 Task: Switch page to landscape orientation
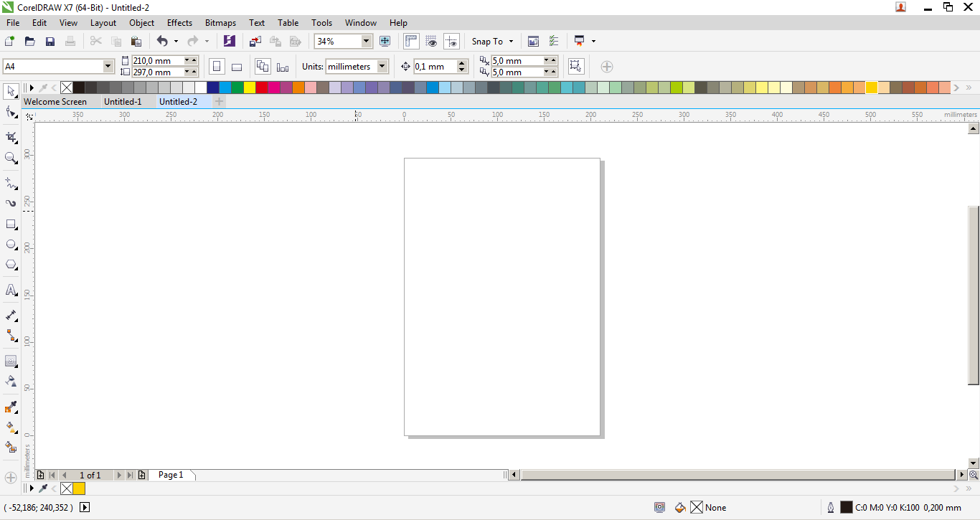(x=237, y=66)
